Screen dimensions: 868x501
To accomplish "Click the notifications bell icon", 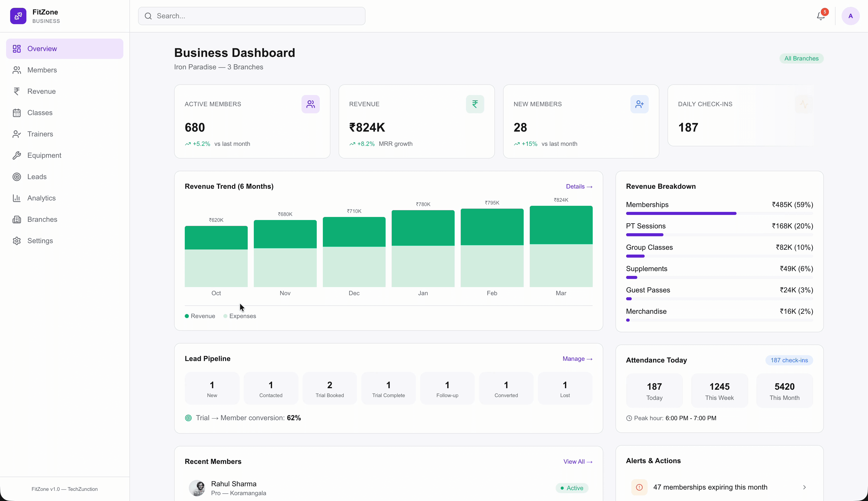I will pos(821,16).
